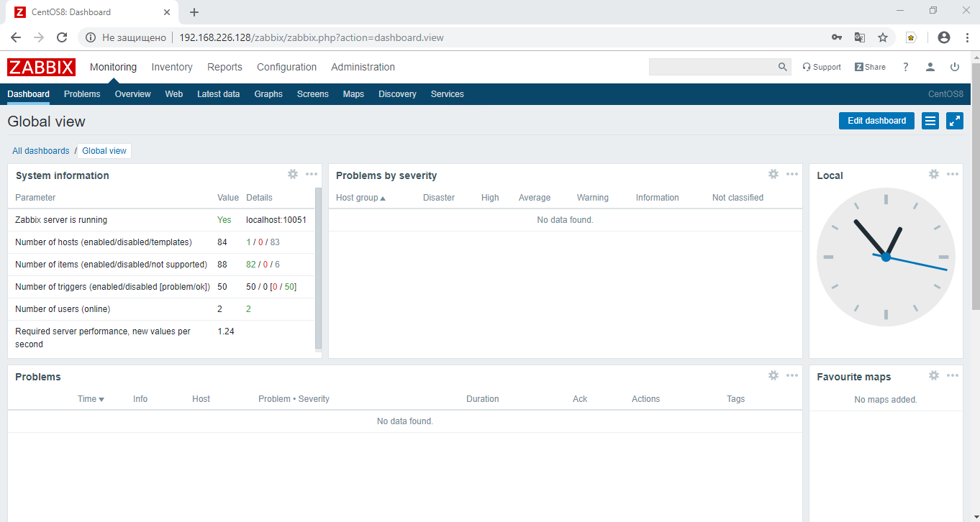Viewport: 980px width, 522px height.
Task: Go back in the browser
Action: (16, 37)
